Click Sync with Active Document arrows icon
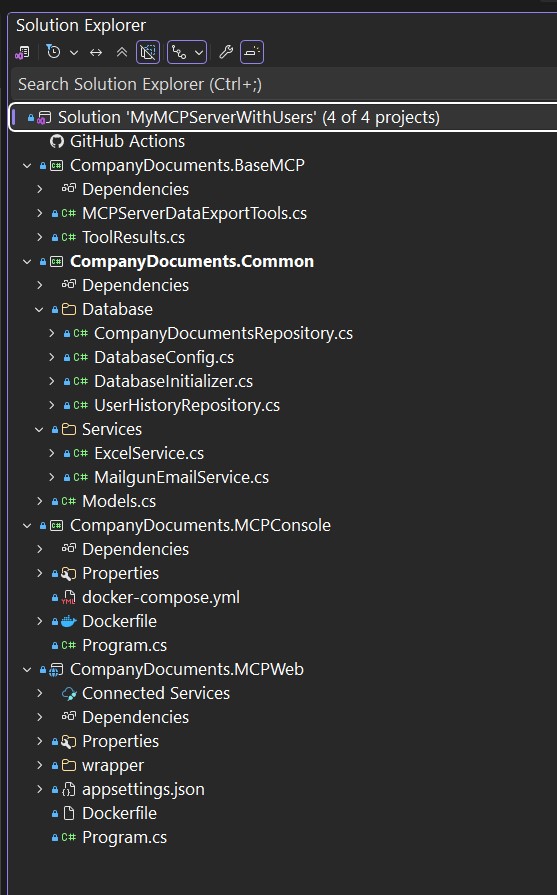Image resolution: width=557 pixels, height=895 pixels. point(96,53)
